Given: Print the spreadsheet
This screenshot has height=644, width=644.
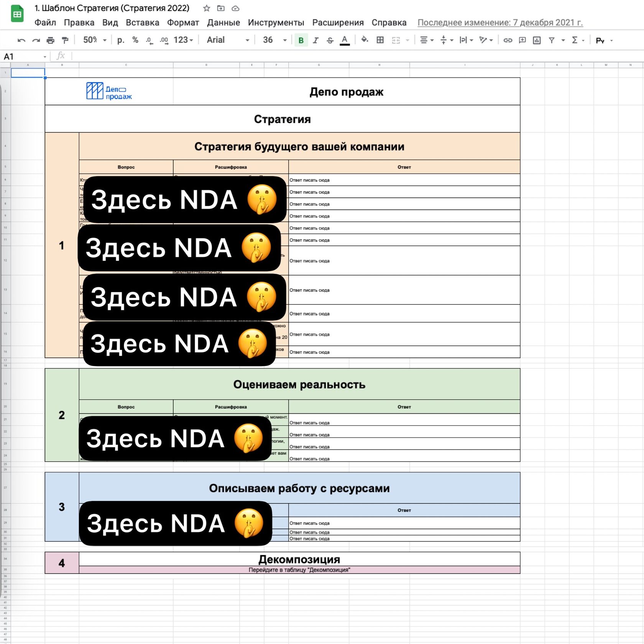Looking at the screenshot, I should pos(50,40).
